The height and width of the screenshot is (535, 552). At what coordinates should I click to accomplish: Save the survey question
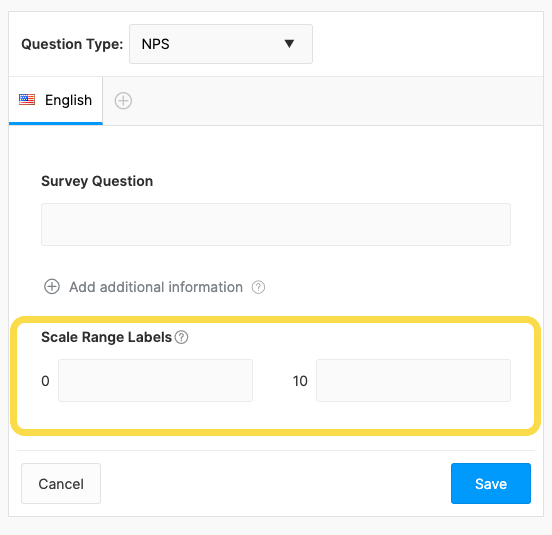point(491,484)
